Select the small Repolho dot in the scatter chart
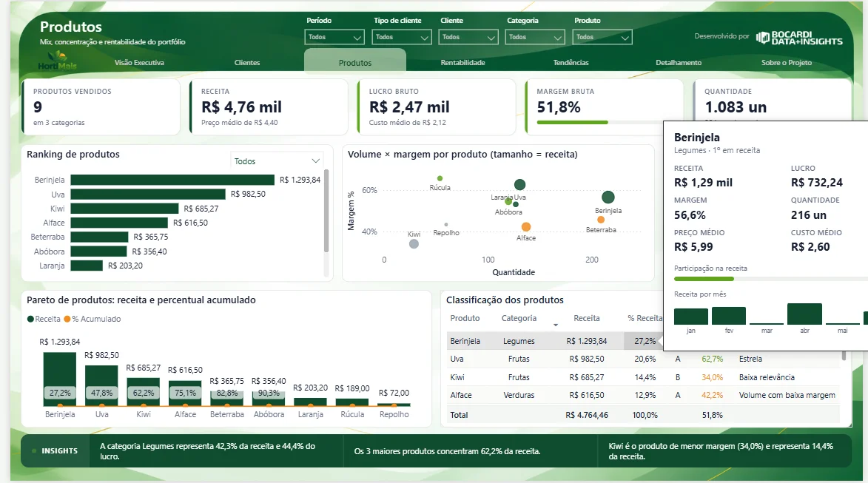868x483 pixels. 445,225
